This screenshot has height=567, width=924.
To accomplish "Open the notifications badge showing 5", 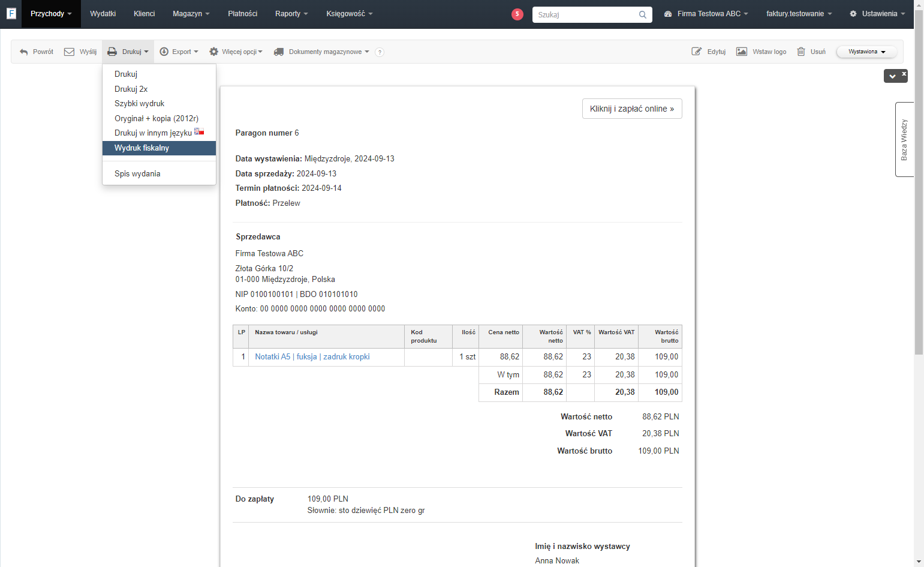I will tap(517, 14).
